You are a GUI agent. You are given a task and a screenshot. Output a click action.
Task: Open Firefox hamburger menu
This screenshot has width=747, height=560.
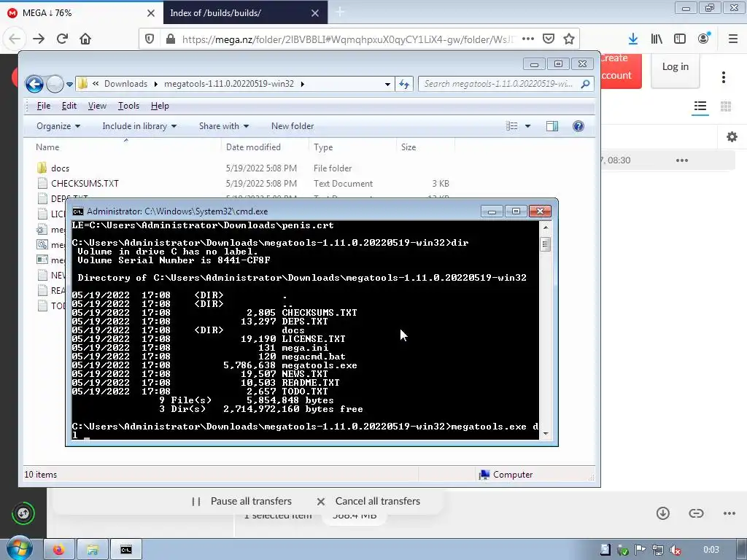pos(733,39)
